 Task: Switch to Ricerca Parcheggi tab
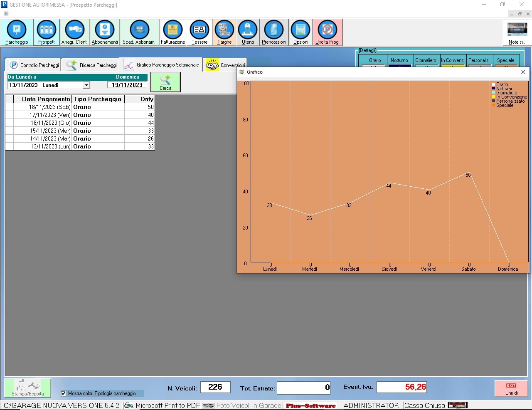coord(92,65)
